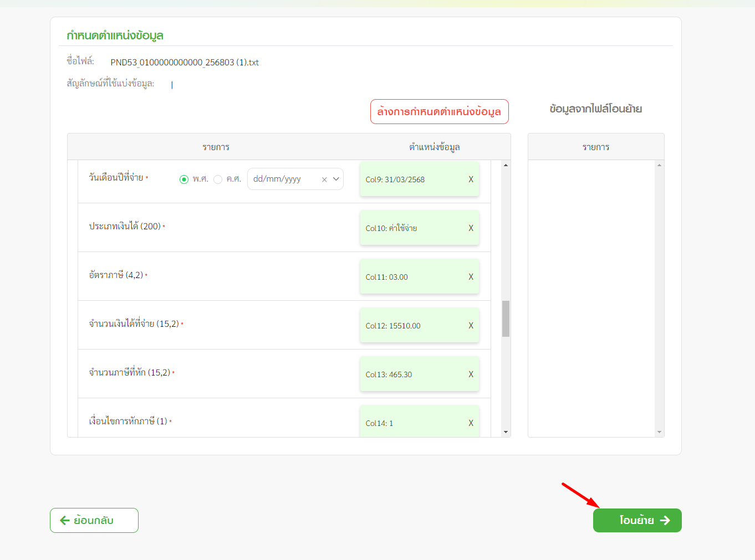This screenshot has width=755, height=560.
Task: Remove the Col11: 03.00 mapping with X
Action: click(471, 277)
